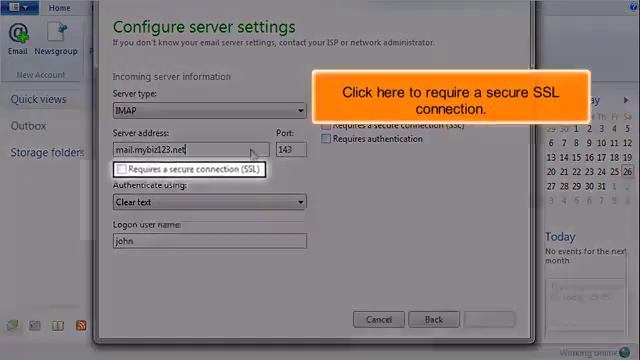
Task: Select calendar date 20
Action: pos(551,171)
